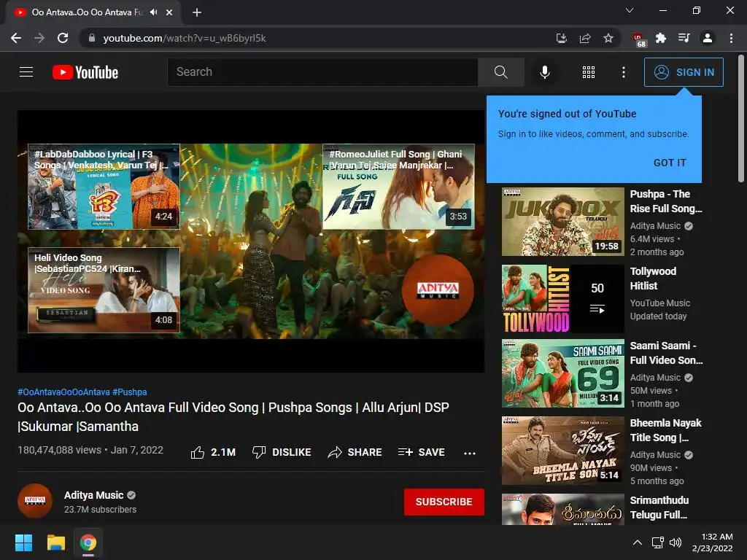
Task: Reload the page with refresh icon
Action: [x=63, y=38]
